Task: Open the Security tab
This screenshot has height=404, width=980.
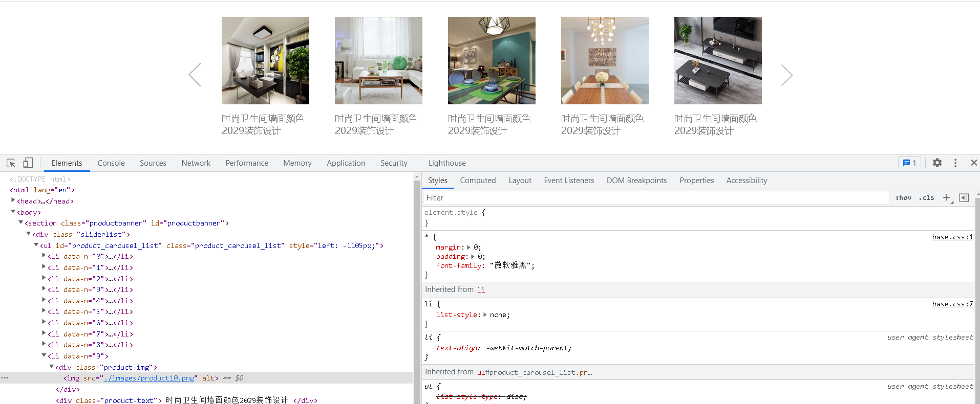Action: click(x=394, y=163)
